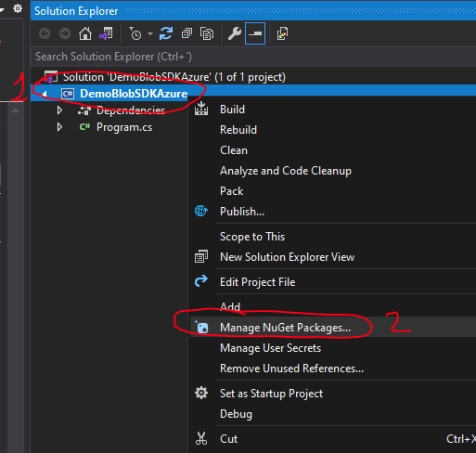The width and height of the screenshot is (476, 453).
Task: Click the scissors Cut icon
Action: 201,438
